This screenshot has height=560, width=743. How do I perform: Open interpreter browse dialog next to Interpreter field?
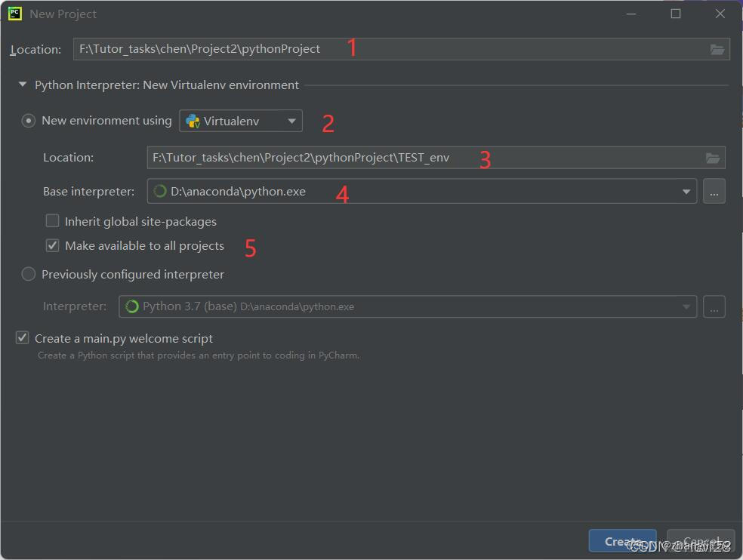[714, 306]
